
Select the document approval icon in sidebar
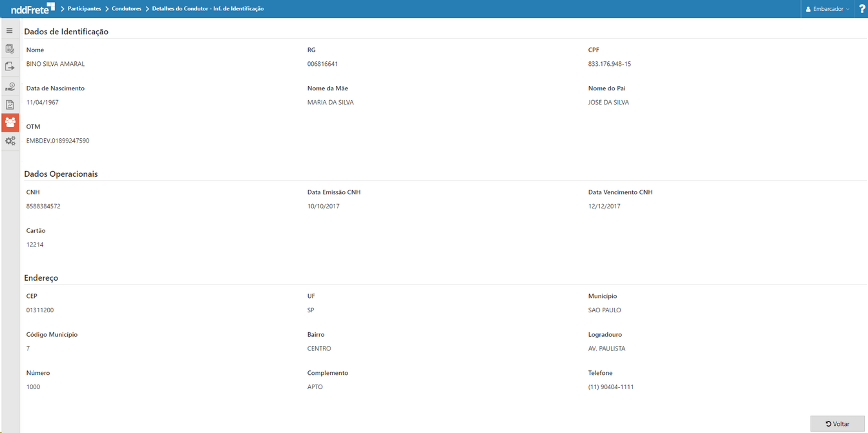tap(10, 48)
